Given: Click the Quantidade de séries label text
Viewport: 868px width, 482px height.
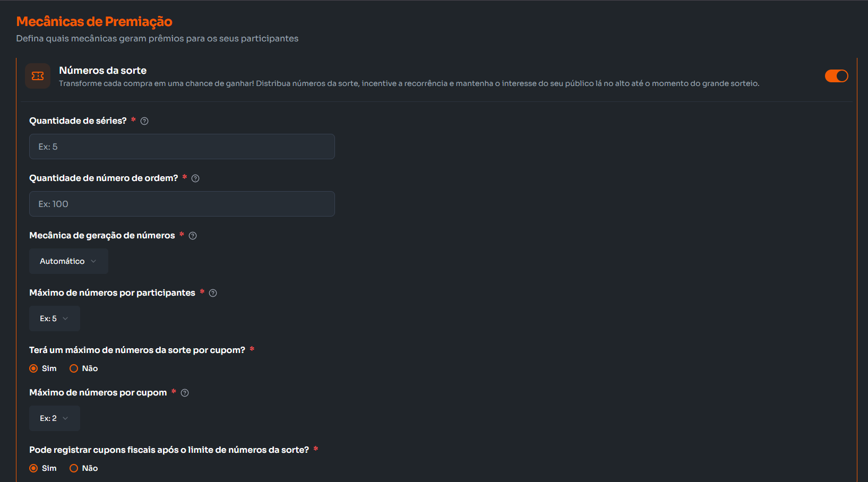Looking at the screenshot, I should tap(78, 121).
